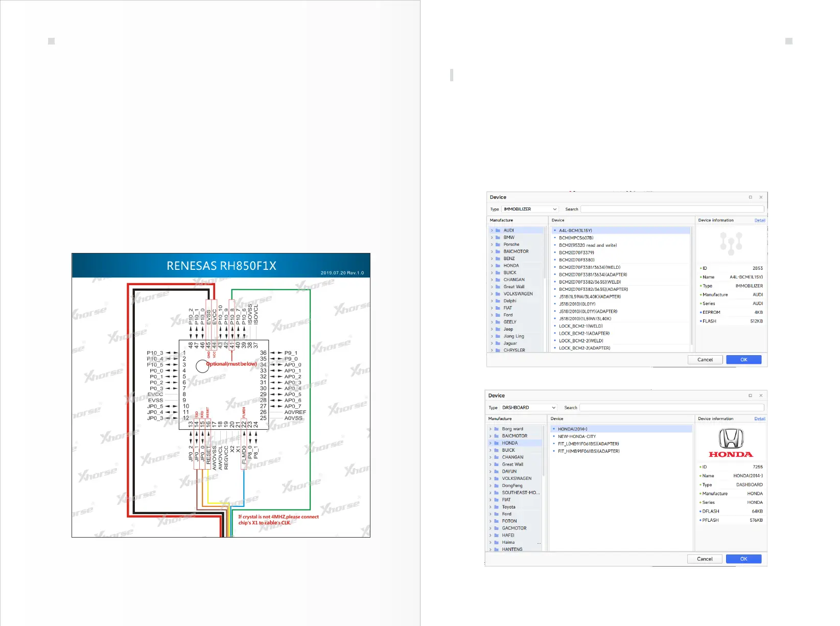Click the RENESAS RH850F1X wiring diagram image
This screenshot has height=626, width=840.
click(x=221, y=395)
